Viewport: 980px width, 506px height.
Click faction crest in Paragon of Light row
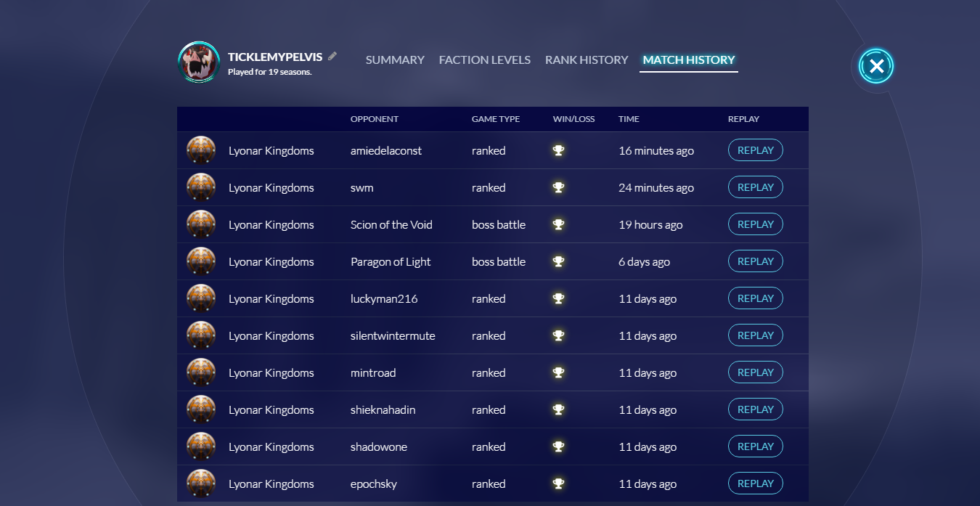coord(201,261)
